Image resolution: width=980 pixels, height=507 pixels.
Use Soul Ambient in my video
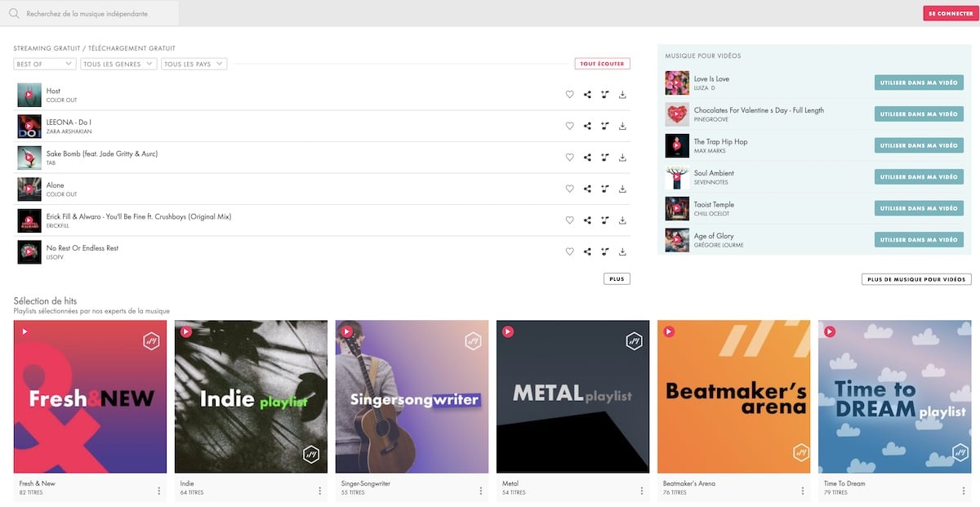click(919, 177)
